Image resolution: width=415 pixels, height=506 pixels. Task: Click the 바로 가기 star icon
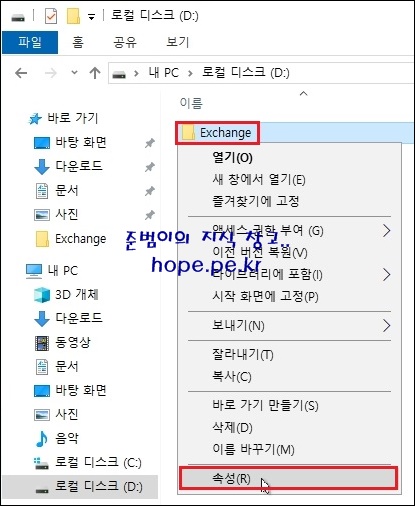(x=35, y=119)
